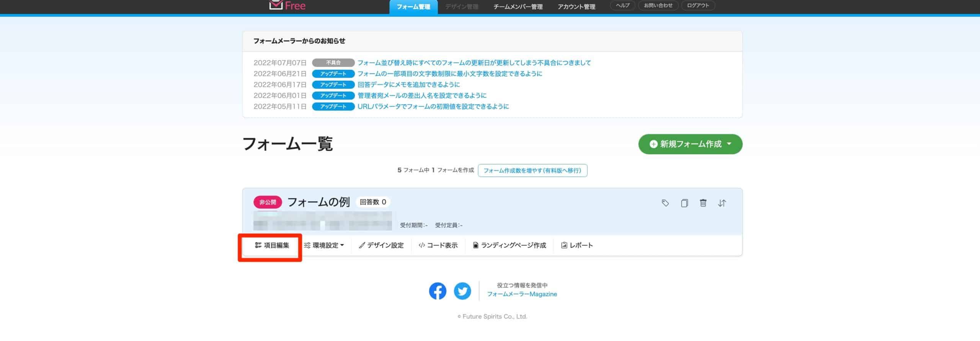Click the 不具合 label badge

(x=333, y=63)
